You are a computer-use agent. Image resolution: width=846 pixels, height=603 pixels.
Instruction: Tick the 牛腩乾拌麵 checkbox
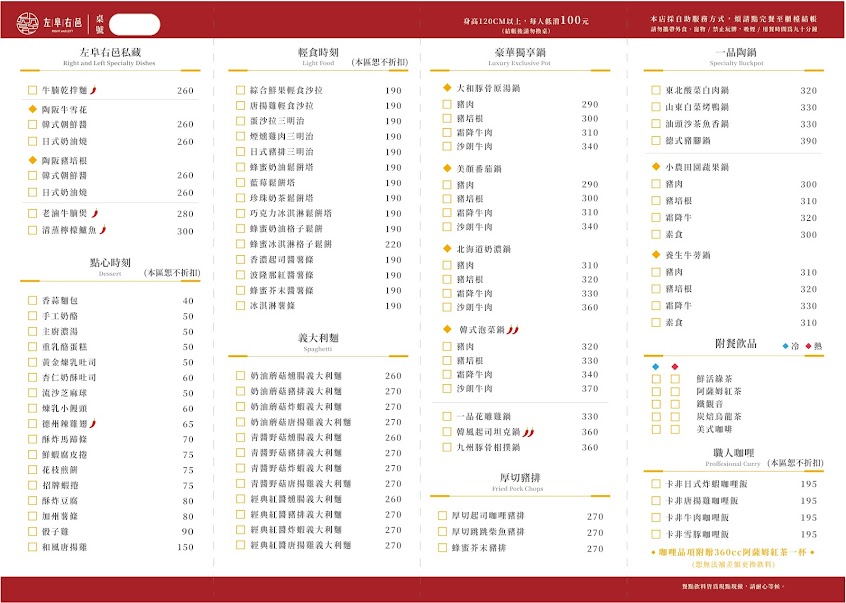[x=32, y=90]
